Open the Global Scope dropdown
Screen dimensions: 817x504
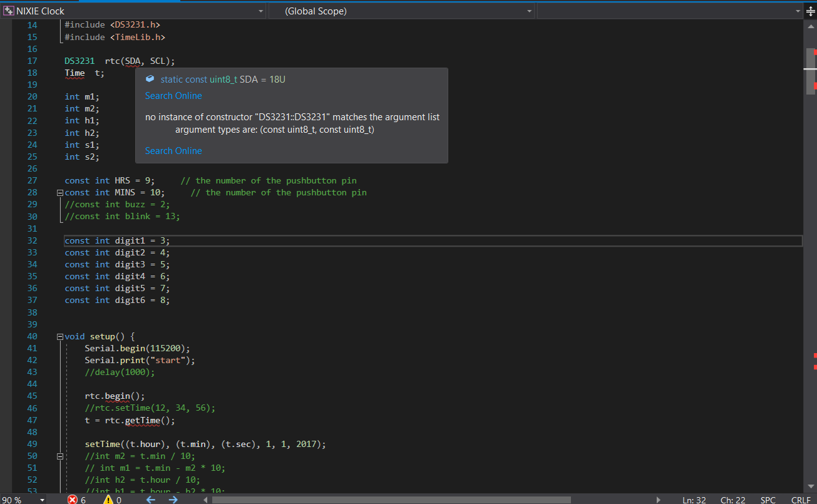[x=529, y=11]
